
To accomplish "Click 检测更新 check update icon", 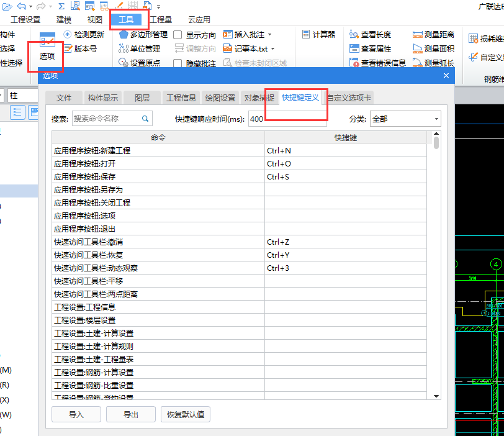I will 67,34.
